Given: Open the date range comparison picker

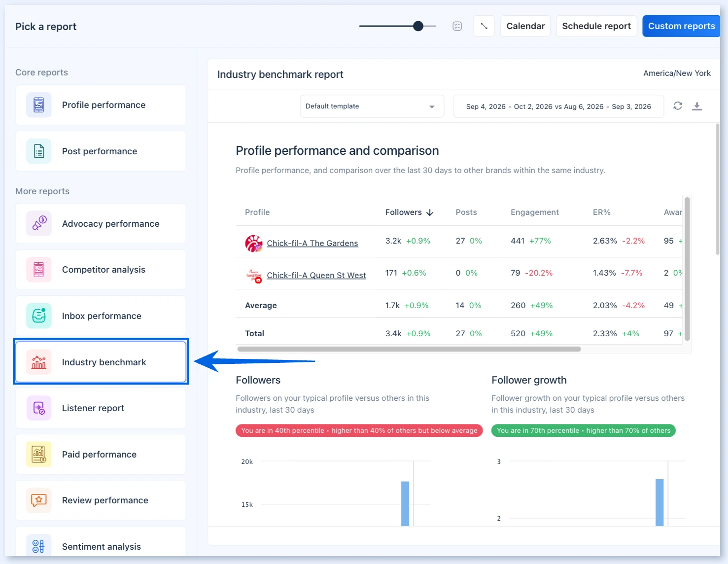Looking at the screenshot, I should (x=558, y=106).
